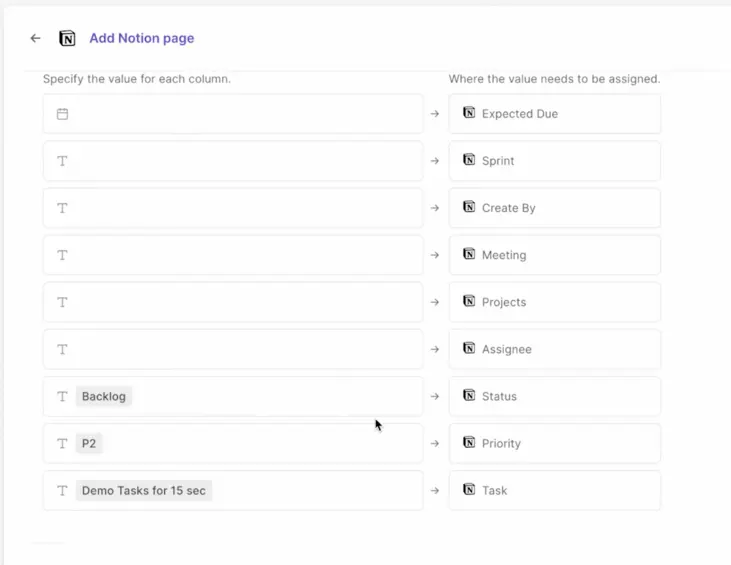
Task: Select the P2 value chip
Action: pyautogui.click(x=89, y=443)
